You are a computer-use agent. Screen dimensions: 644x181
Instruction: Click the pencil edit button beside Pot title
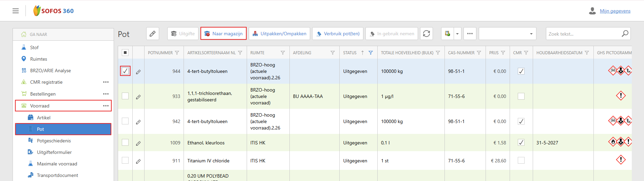tap(153, 34)
